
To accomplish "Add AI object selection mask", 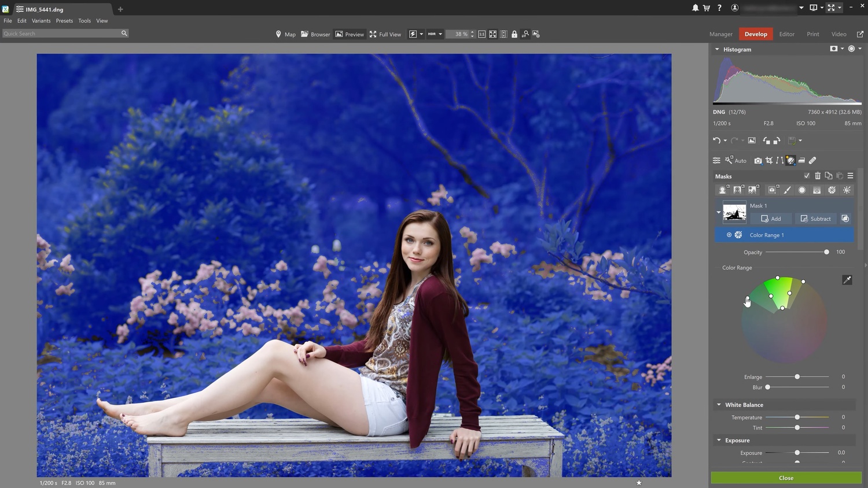I will (772, 190).
